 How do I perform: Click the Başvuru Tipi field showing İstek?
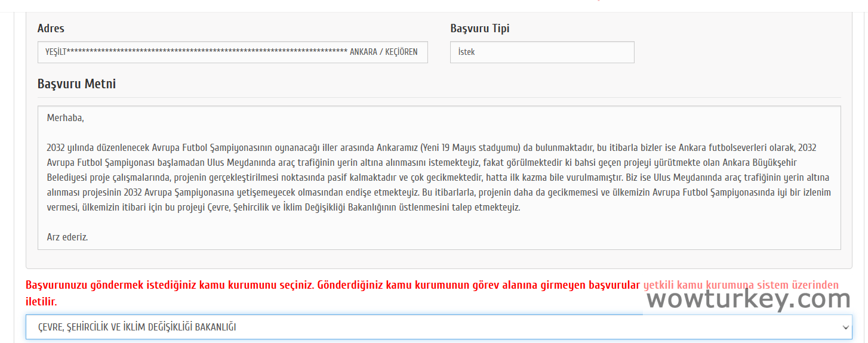(541, 52)
